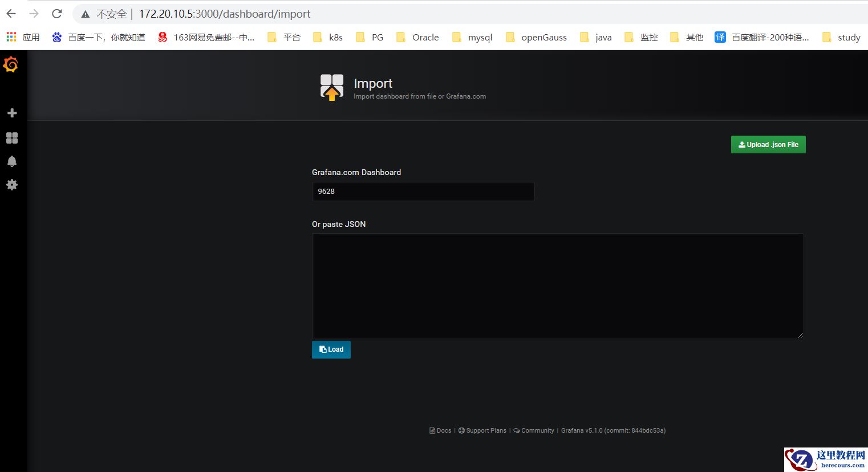The width and height of the screenshot is (868, 472).
Task: Click the address bar URL
Action: 225,14
